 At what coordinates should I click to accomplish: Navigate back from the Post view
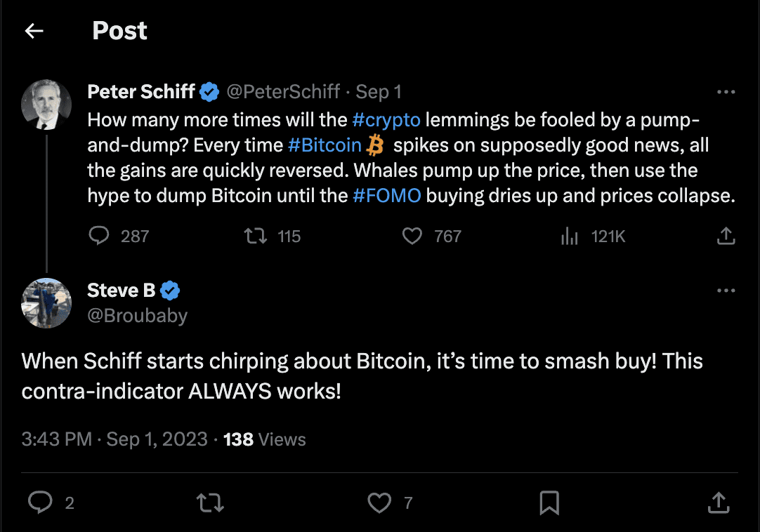pos(33,30)
